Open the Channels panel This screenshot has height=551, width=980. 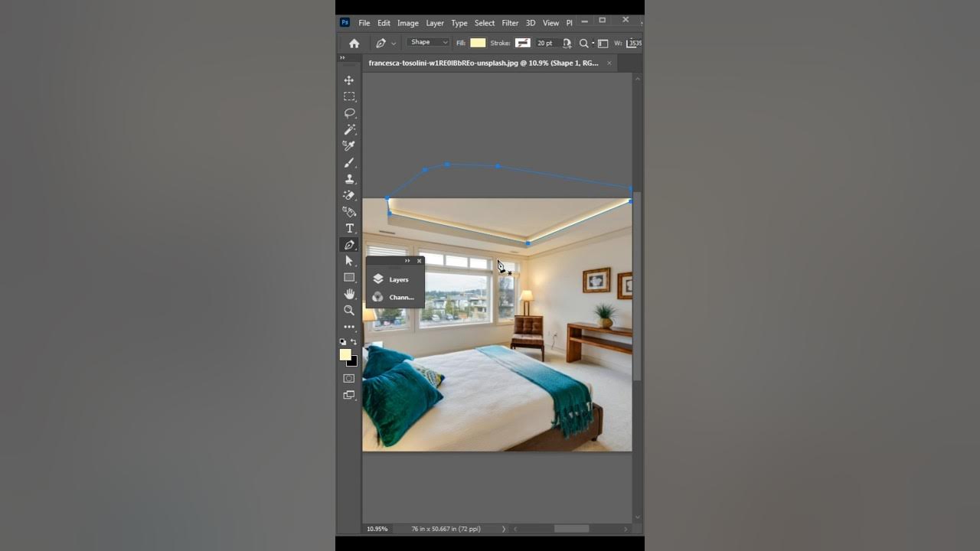click(x=394, y=297)
